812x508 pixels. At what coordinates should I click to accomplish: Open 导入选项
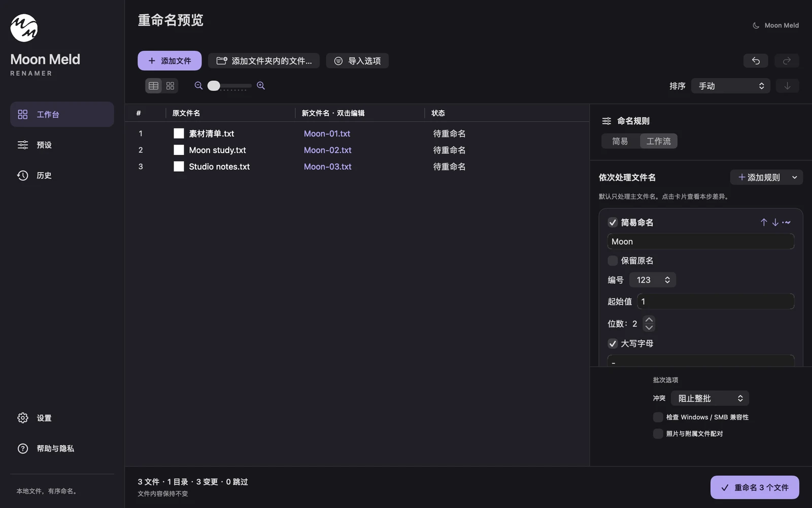pos(357,61)
